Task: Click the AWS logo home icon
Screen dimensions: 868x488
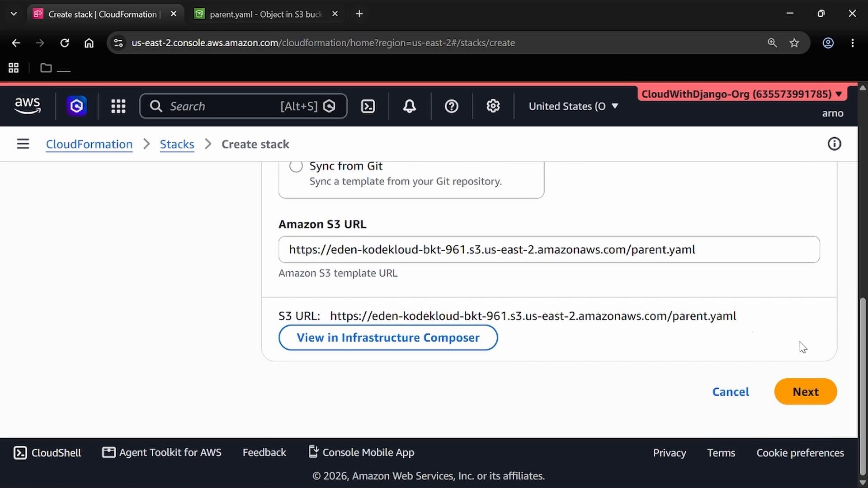Action: 28,106
